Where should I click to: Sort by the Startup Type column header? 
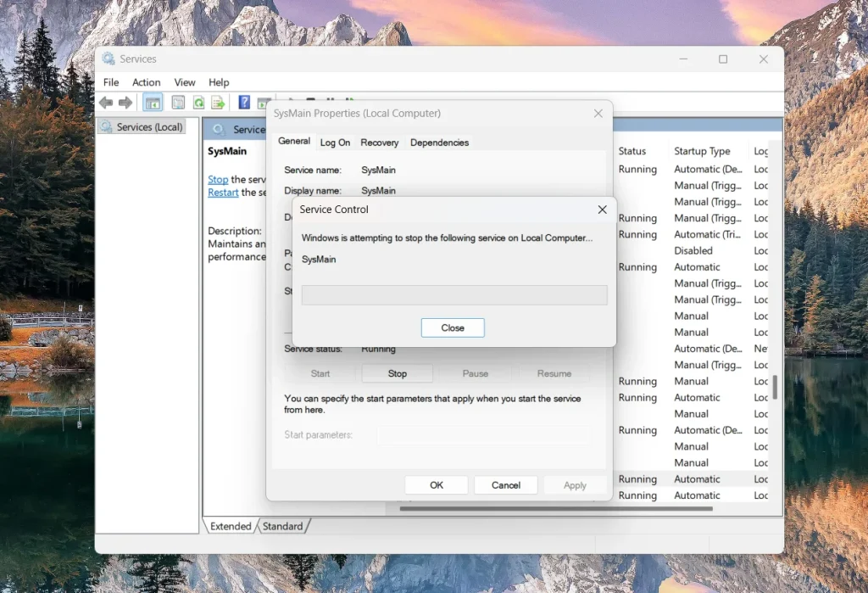point(702,151)
